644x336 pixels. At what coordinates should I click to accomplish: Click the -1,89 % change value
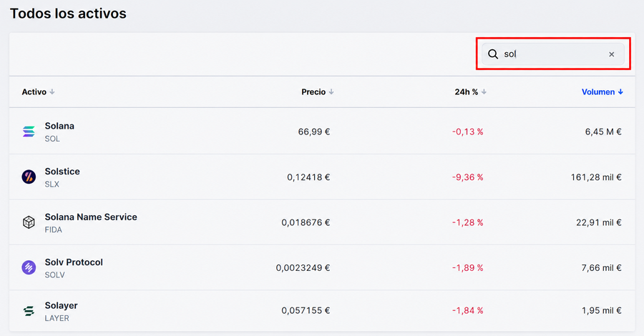coord(468,268)
